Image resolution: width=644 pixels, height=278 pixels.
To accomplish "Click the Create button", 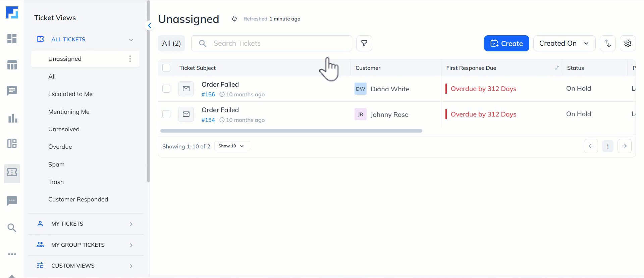I will click(506, 43).
